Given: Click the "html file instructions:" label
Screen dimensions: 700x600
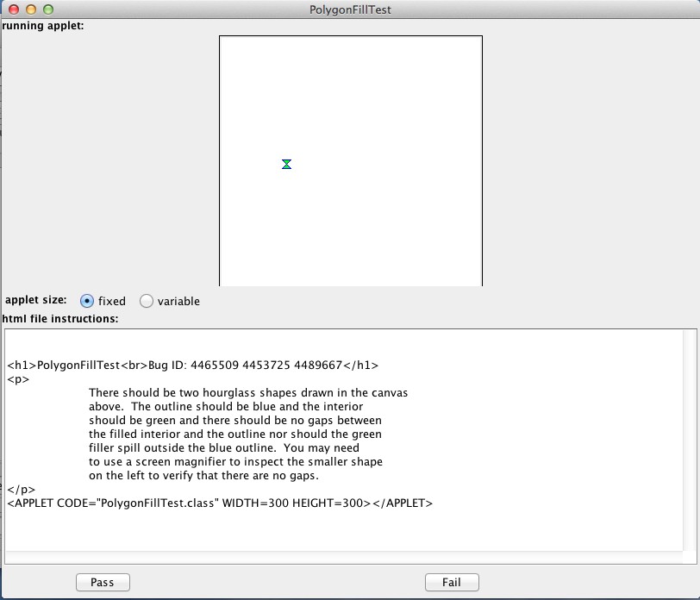Looking at the screenshot, I should point(60,319).
